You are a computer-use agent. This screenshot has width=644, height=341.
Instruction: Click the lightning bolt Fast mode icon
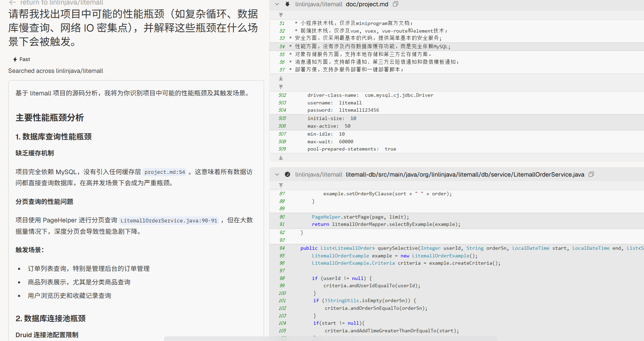[x=15, y=60]
